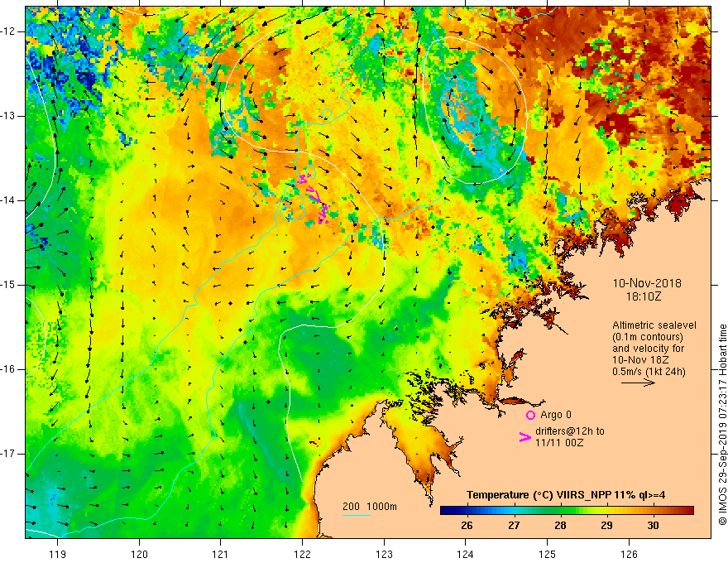Screen dimensions: 728x563
Task: Click the latitude axis label -12
Action: (9, 31)
